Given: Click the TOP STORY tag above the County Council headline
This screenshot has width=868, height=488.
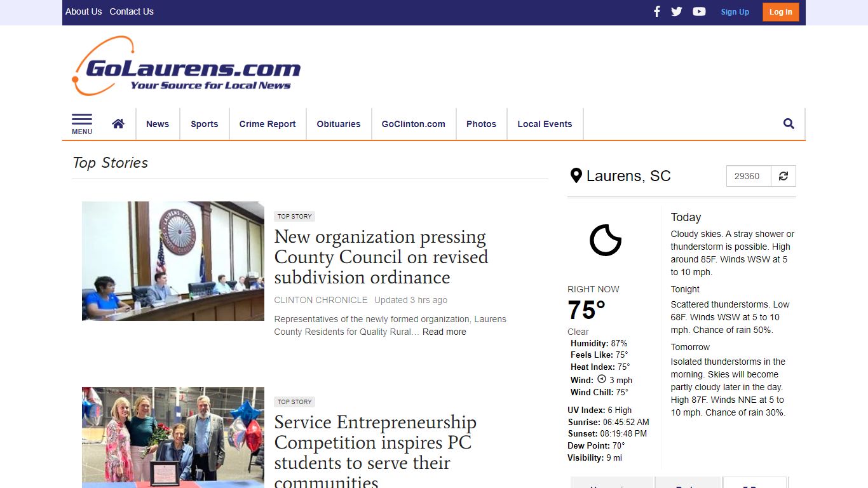Looking at the screenshot, I should pos(295,216).
